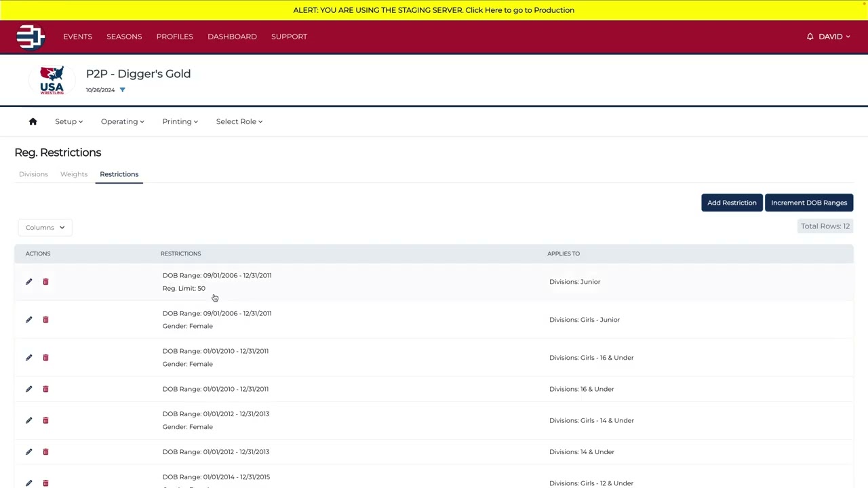Edit the Divisions: 16 & Under restriction
This screenshot has width=868, height=488.
[x=28, y=389]
